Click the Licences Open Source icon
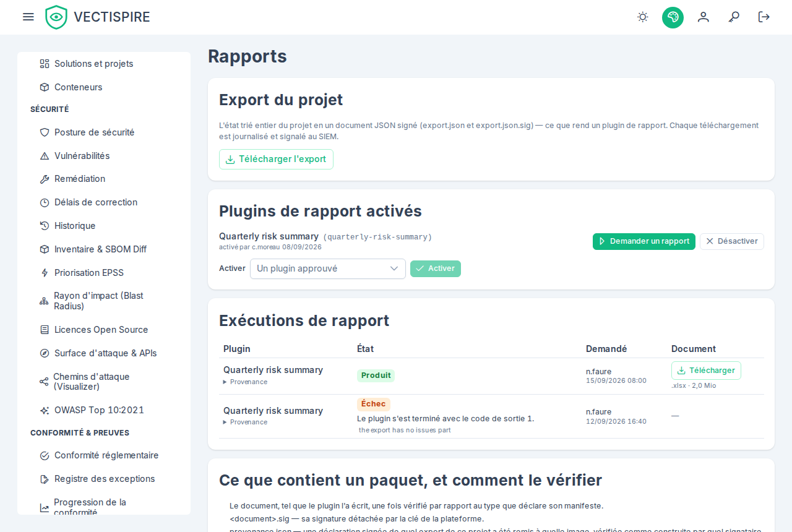792x532 pixels. point(45,330)
